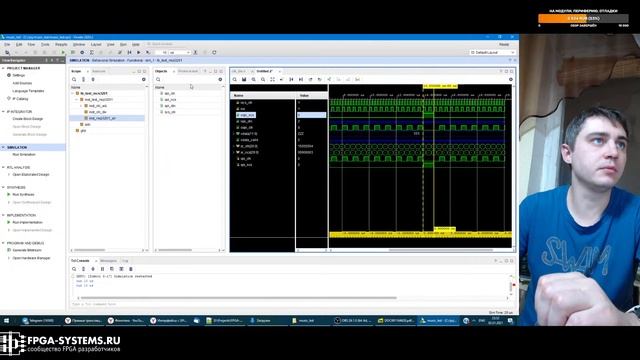Click the expand all icon in Scope panel
The width and height of the screenshot is (640, 360).
[x=93, y=79]
